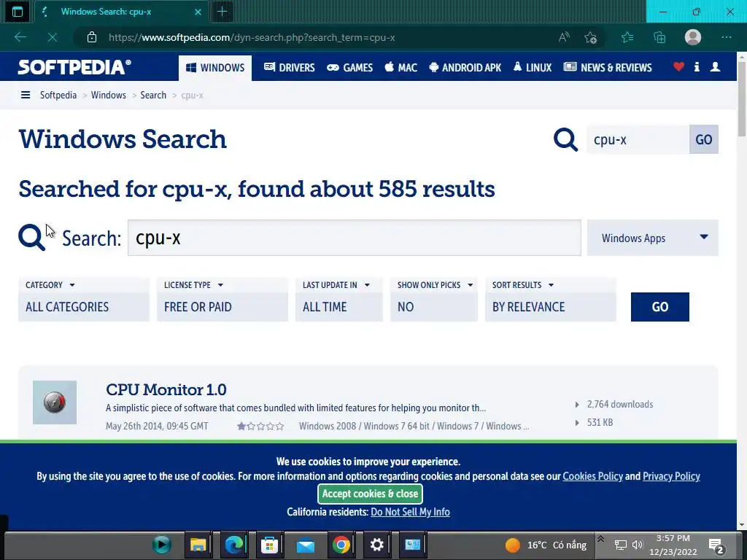Add this page to favorites
The height and width of the screenshot is (560, 747).
coord(591,37)
